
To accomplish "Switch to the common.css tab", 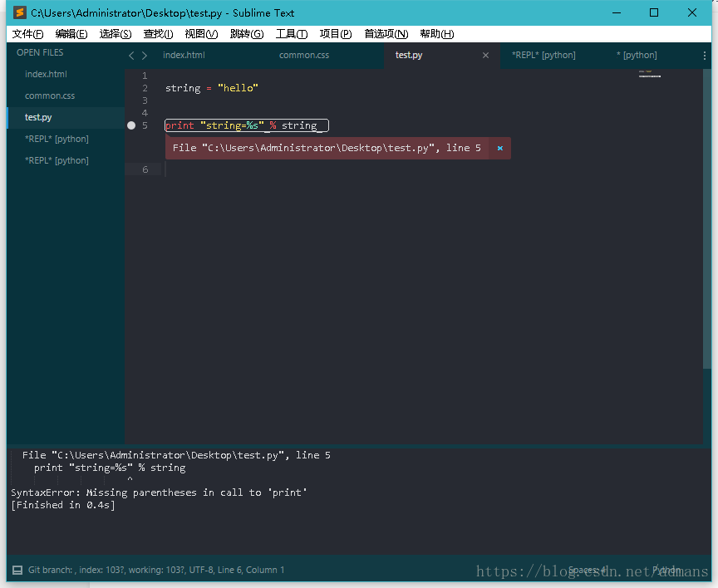I will coord(304,55).
